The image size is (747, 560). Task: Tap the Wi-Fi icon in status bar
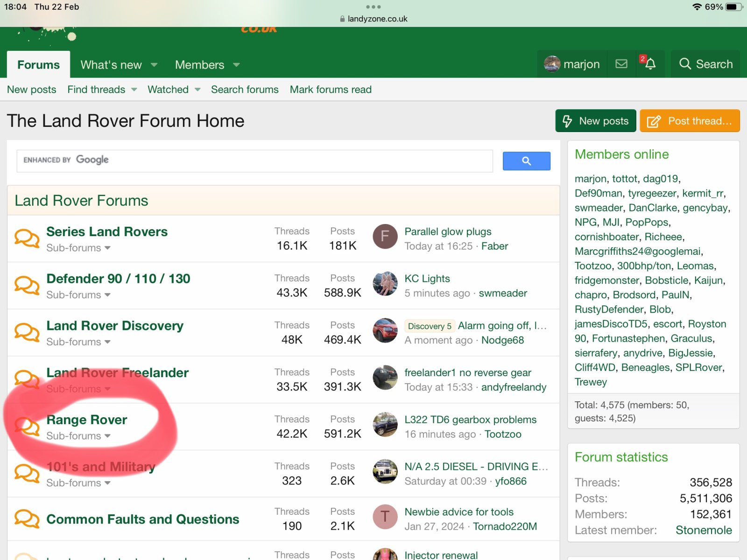[697, 7]
